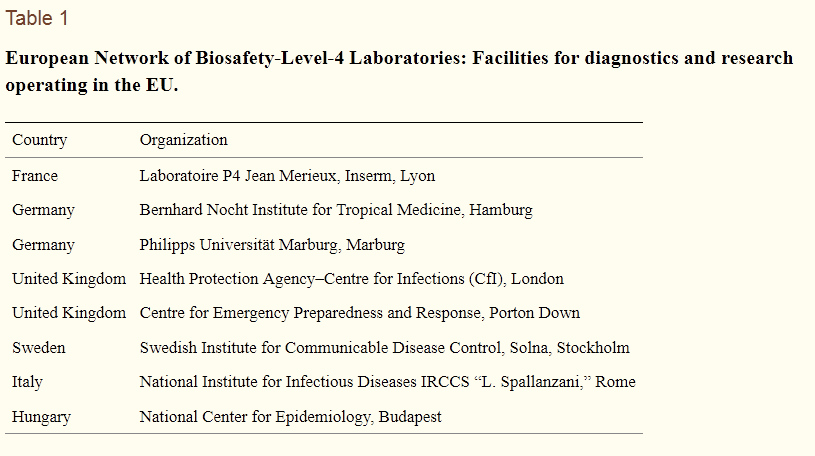Select the Sweden country cell

[x=39, y=348]
